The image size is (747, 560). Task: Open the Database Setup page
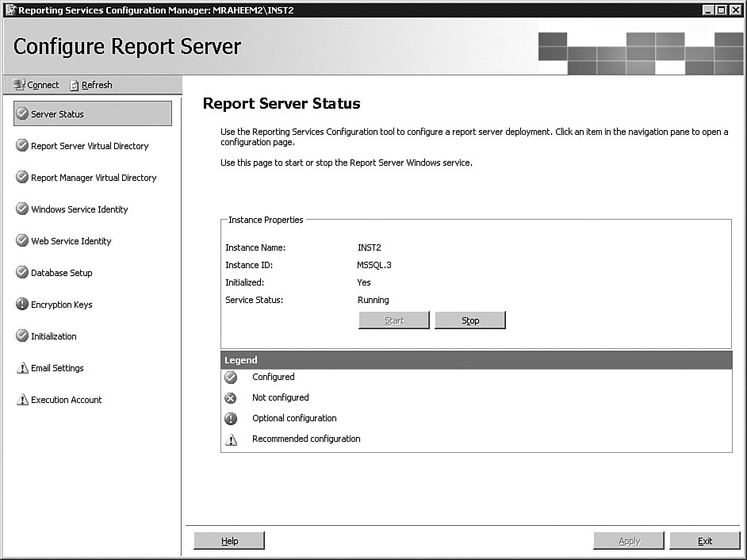coord(61,273)
